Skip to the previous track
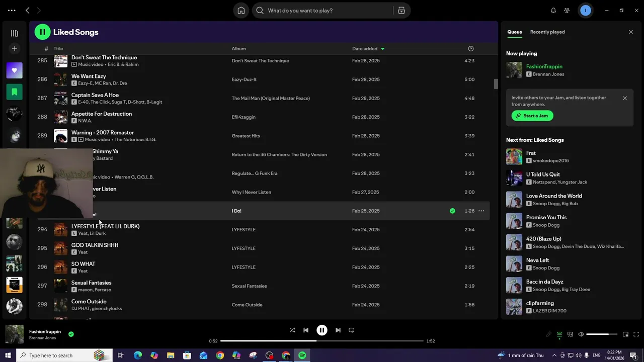This screenshot has width=644, height=362. [x=306, y=330]
